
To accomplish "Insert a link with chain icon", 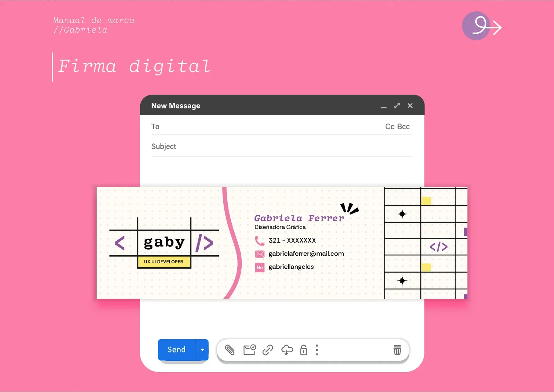I will point(268,350).
